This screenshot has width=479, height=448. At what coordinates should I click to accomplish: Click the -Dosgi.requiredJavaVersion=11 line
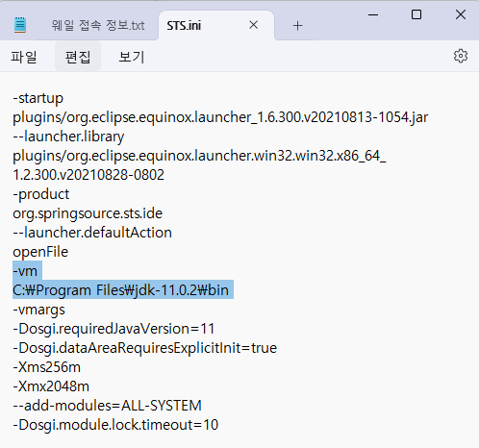(x=113, y=329)
